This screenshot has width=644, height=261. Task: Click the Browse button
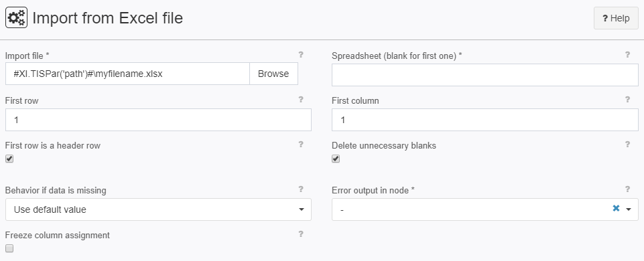[x=273, y=74]
